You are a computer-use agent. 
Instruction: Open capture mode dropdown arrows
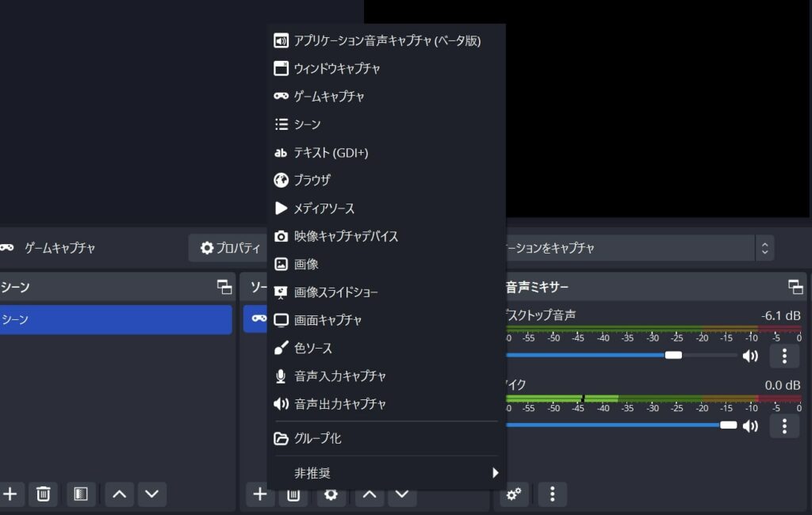tap(765, 248)
